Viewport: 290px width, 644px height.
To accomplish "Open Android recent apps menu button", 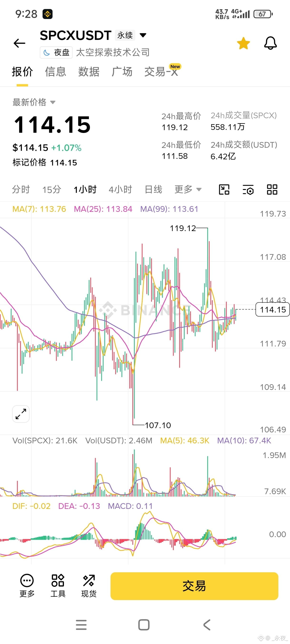I will pos(81,625).
